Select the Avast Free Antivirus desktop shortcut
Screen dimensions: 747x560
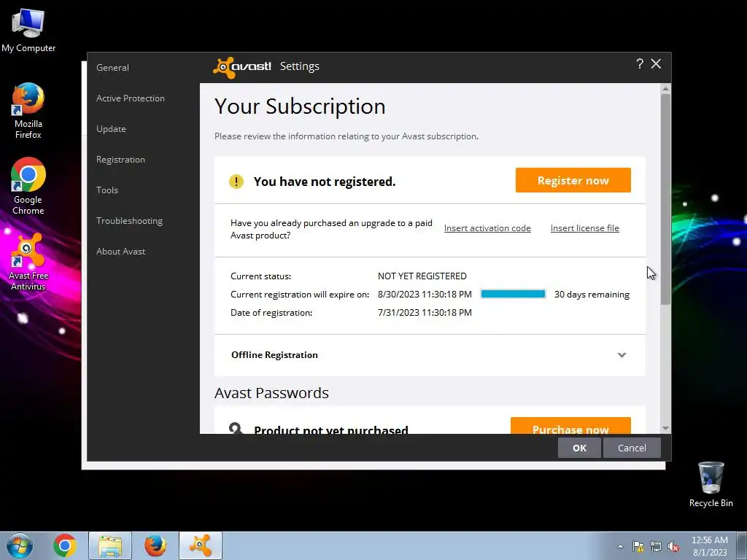click(28, 262)
